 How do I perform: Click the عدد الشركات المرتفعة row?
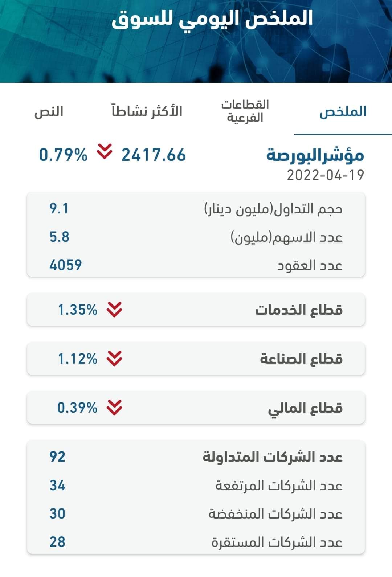coord(196,486)
